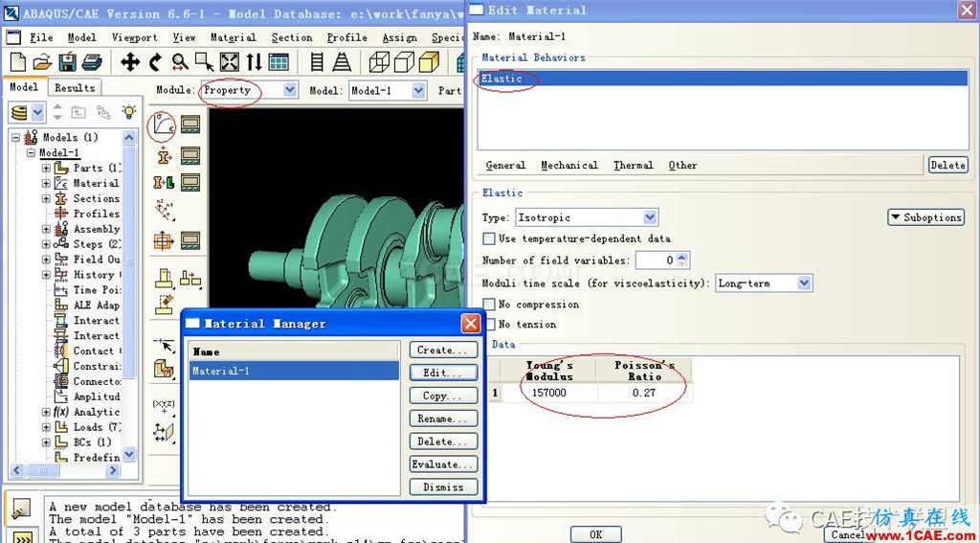
Task: Expand the Loads (7) tree node
Action: [x=46, y=427]
